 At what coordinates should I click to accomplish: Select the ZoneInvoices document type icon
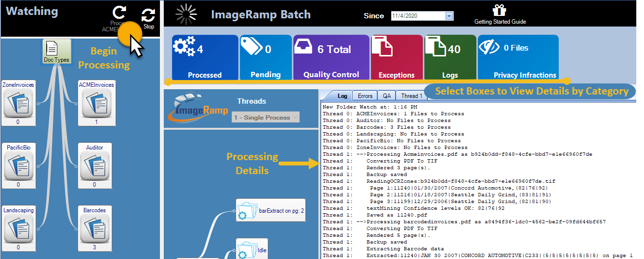(18, 103)
